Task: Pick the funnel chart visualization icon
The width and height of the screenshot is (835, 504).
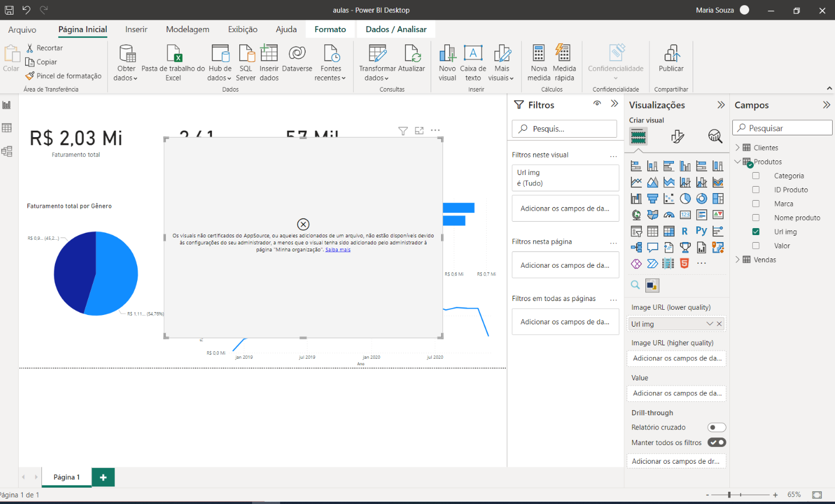Action: (x=652, y=199)
